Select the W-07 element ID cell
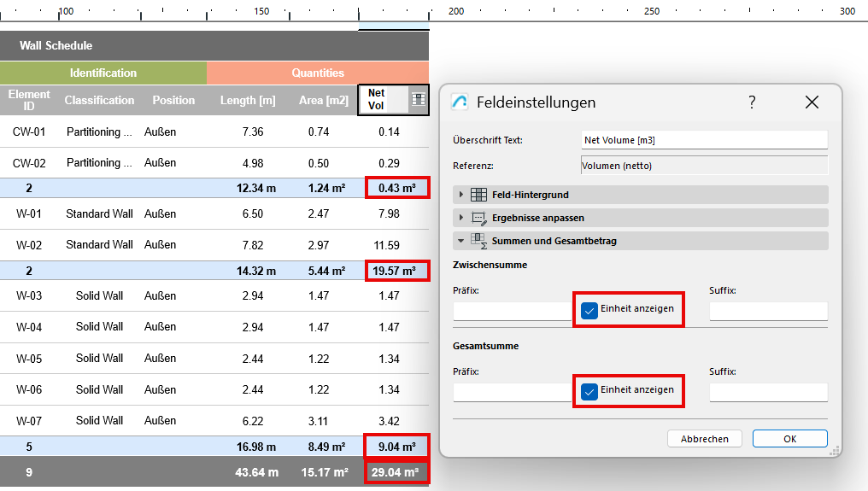Viewport: 868px width, 491px height. [29, 421]
